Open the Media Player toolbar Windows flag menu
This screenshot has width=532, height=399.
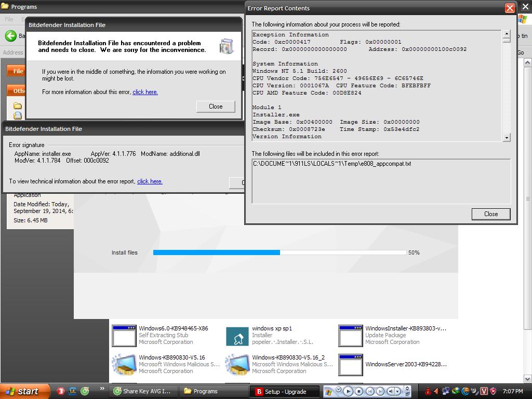[x=328, y=392]
